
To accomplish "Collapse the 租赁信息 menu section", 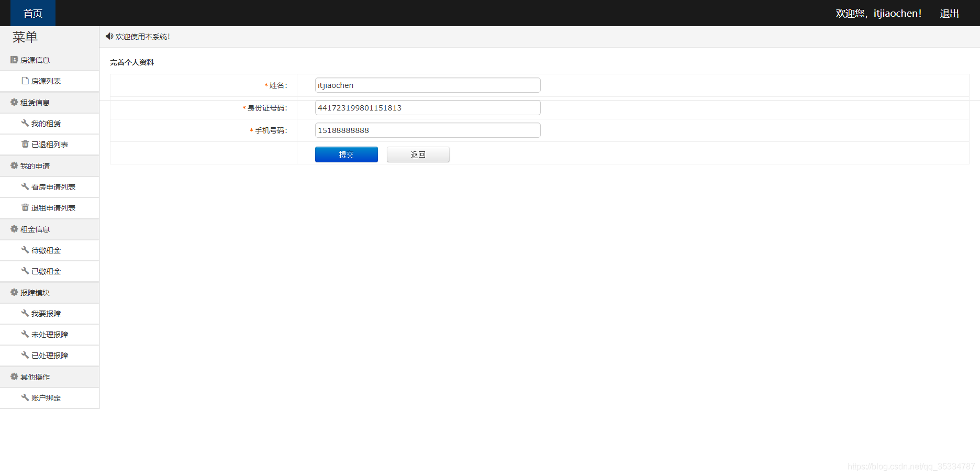I will coord(49,103).
